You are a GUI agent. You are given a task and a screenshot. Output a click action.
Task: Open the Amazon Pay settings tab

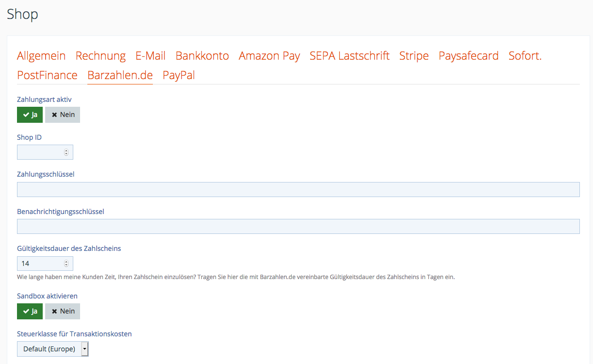tap(269, 56)
